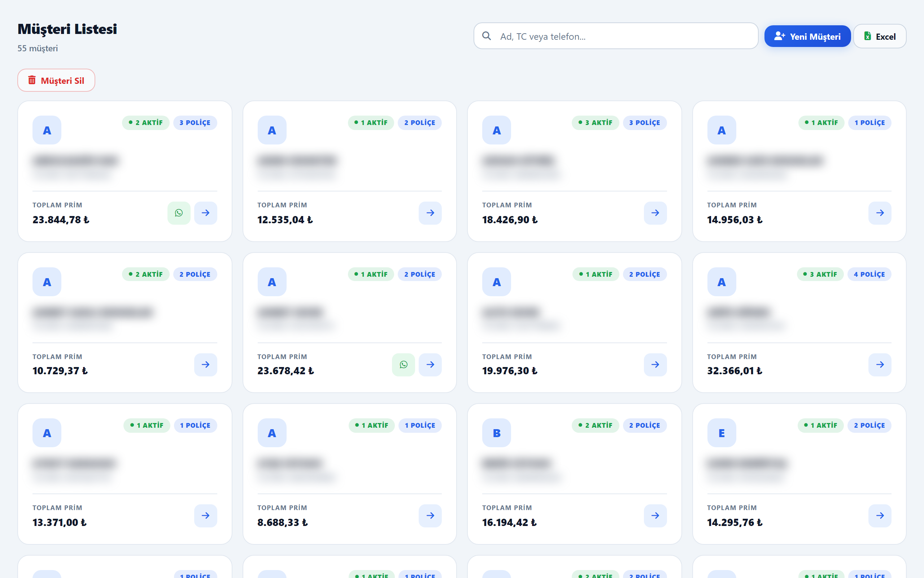The width and height of the screenshot is (924, 578).
Task: Click the A avatar on the 13.371,00 ₺ card
Action: pyautogui.click(x=47, y=433)
